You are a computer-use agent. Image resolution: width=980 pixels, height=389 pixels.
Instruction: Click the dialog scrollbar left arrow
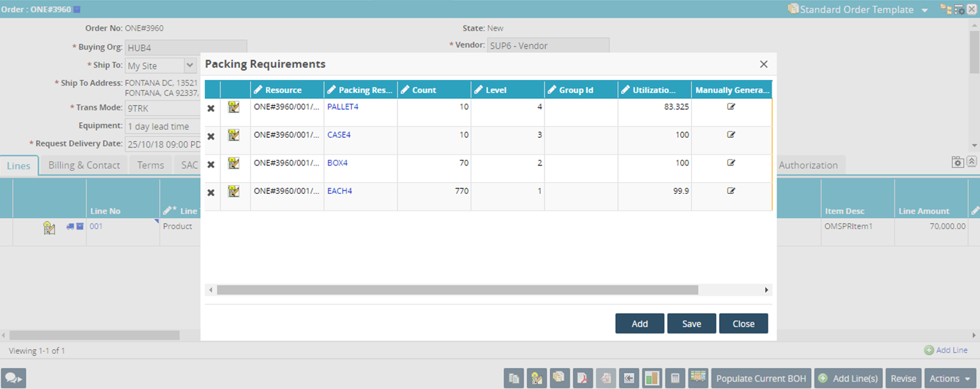tap(211, 290)
